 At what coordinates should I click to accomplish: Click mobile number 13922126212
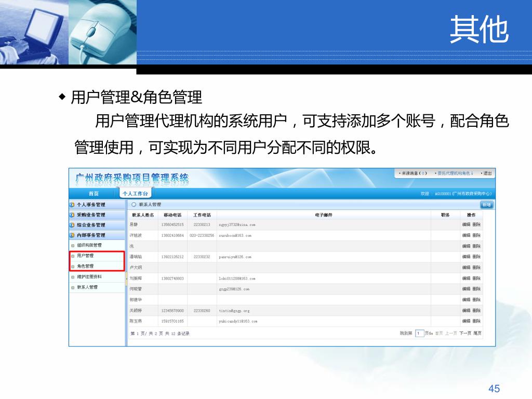tap(172, 257)
